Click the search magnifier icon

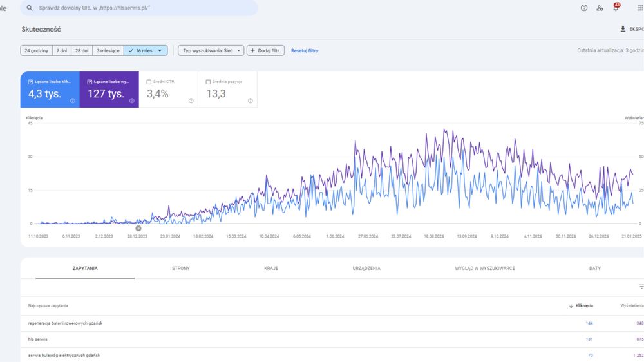30,8
